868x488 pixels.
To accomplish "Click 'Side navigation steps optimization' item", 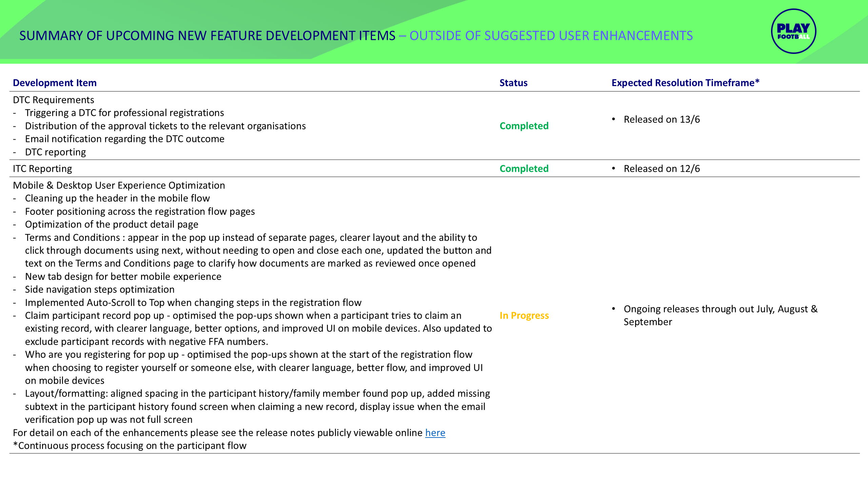I will point(100,289).
